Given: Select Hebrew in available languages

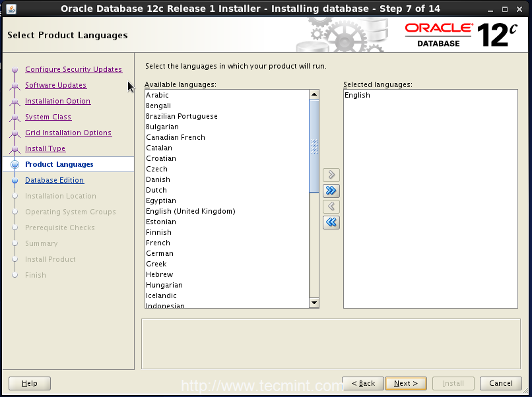Looking at the screenshot, I should pos(227,274).
